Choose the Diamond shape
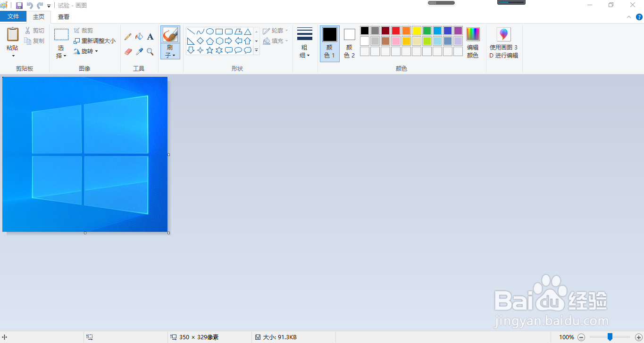Image resolution: width=644 pixels, height=343 pixels. pyautogui.click(x=201, y=41)
